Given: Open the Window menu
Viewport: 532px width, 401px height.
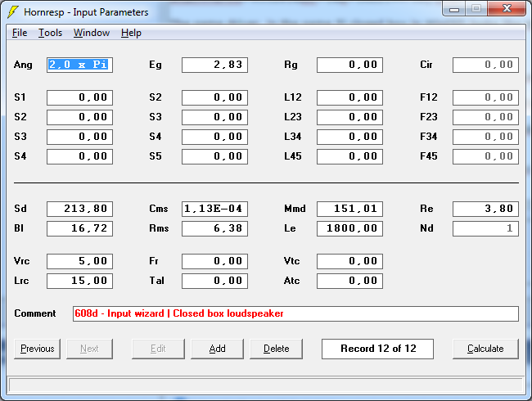Looking at the screenshot, I should [92, 33].
